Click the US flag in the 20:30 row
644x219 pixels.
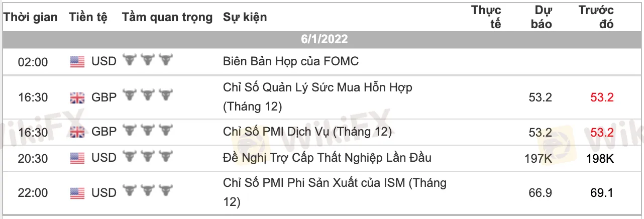77,159
